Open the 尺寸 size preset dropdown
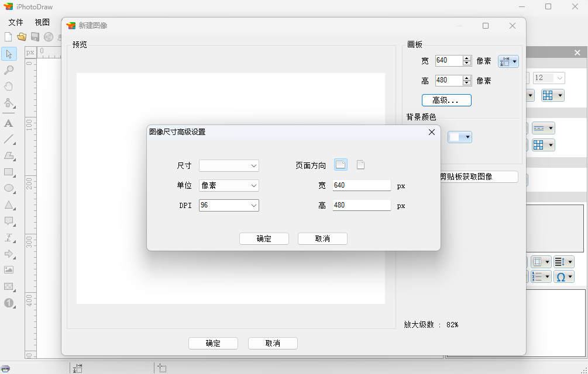The width and height of the screenshot is (588, 374). [x=229, y=166]
